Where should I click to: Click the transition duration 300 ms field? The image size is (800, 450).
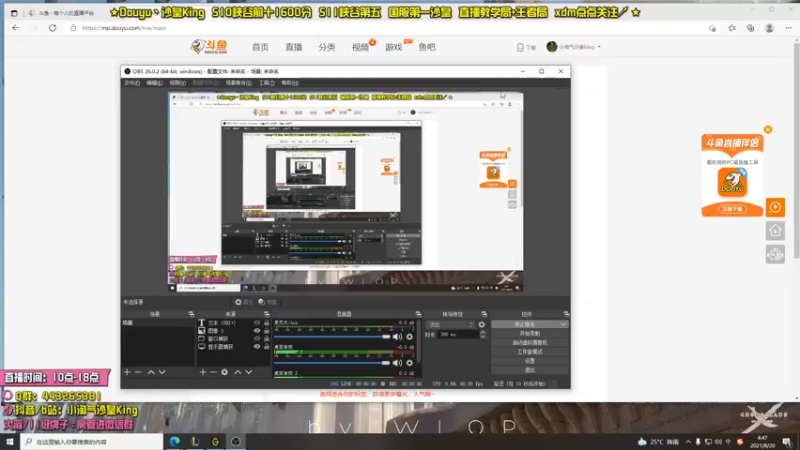458,335
